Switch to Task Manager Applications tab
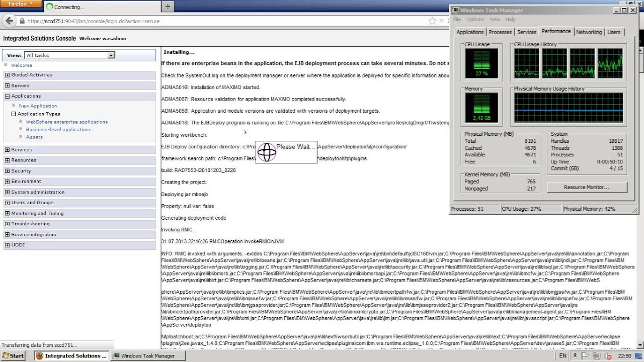 (x=470, y=32)
